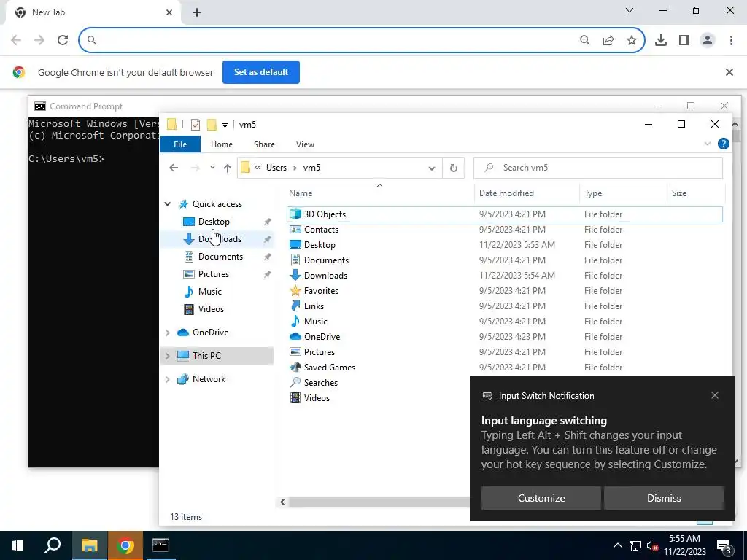Viewport: 747px width, 560px height.
Task: Go up one folder level in Explorer
Action: 228,168
